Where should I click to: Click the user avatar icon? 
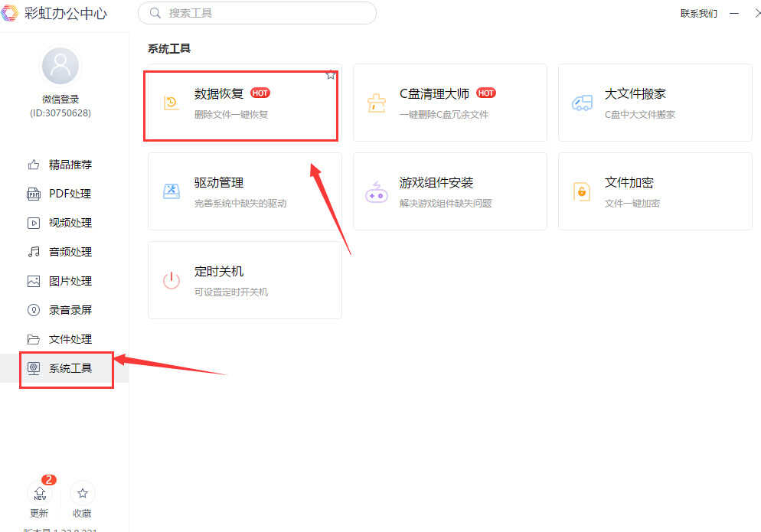click(60, 67)
